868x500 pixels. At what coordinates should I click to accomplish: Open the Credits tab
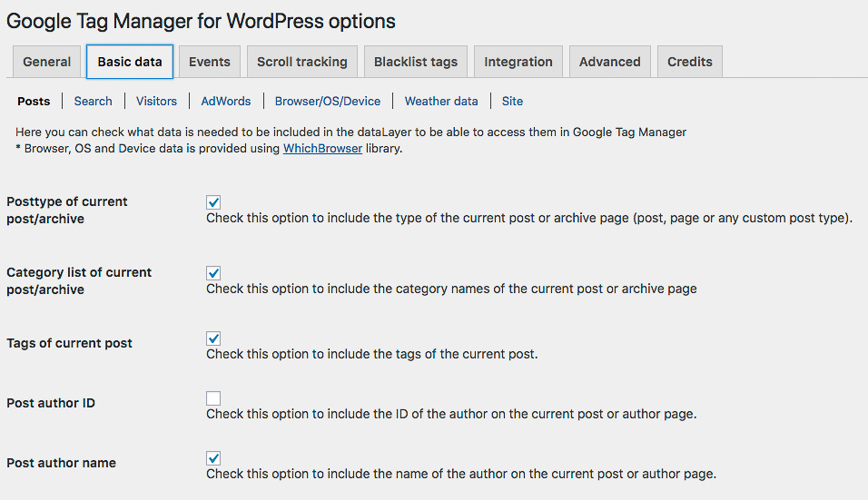(690, 62)
